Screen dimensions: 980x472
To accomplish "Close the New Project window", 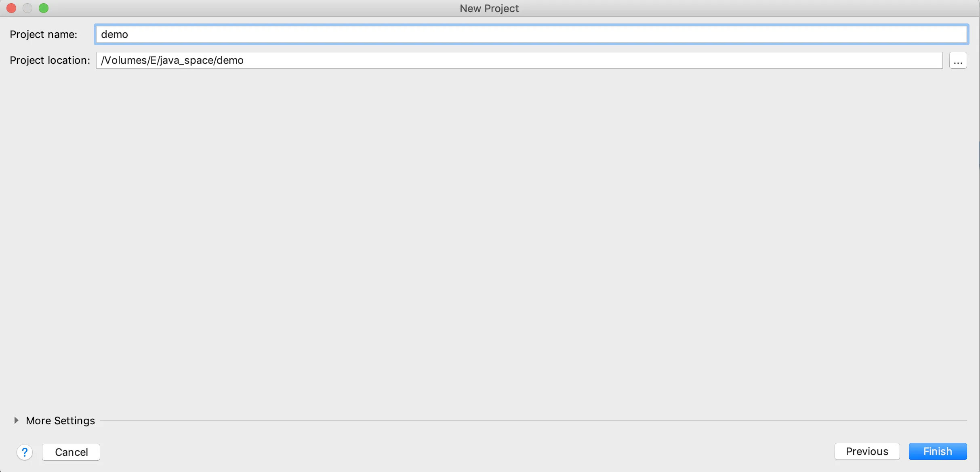I will click(x=11, y=8).
